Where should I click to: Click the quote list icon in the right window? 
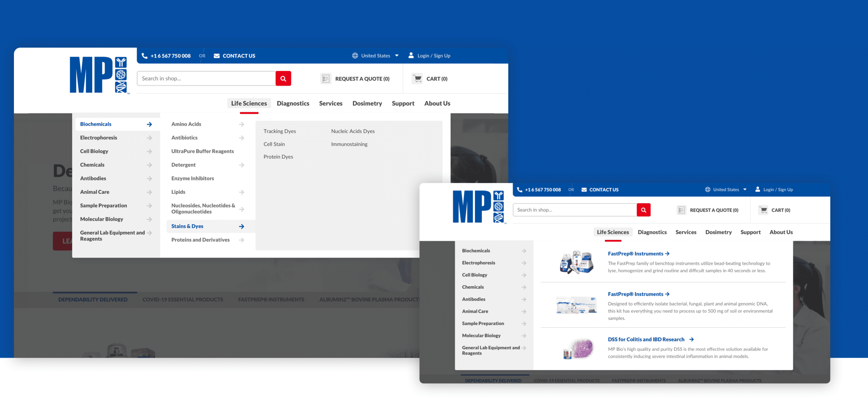click(682, 210)
